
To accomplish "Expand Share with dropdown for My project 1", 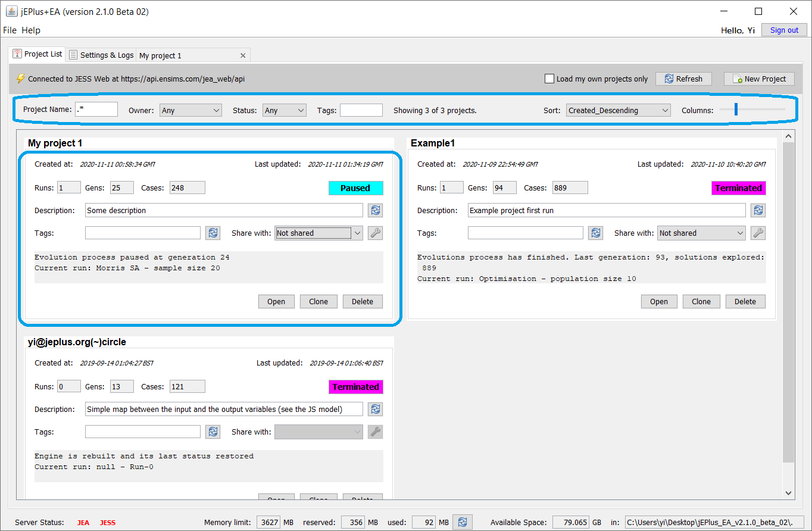I will [x=318, y=233].
